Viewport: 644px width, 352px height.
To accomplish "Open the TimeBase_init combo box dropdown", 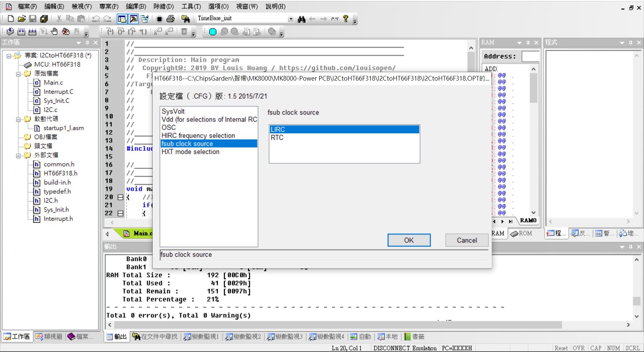I will [x=291, y=19].
